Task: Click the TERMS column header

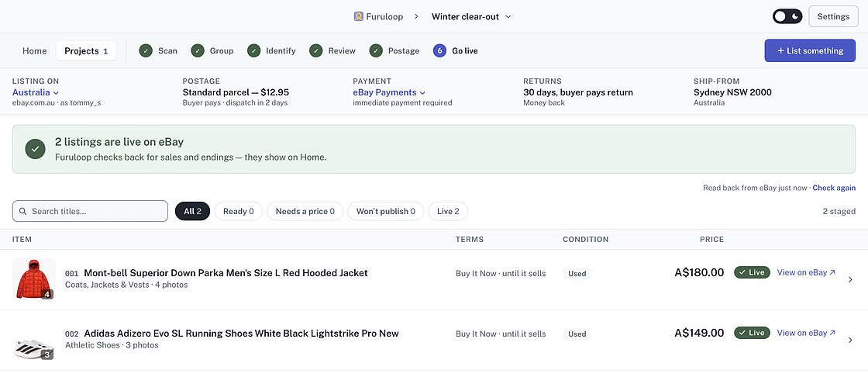Action: pos(470,240)
